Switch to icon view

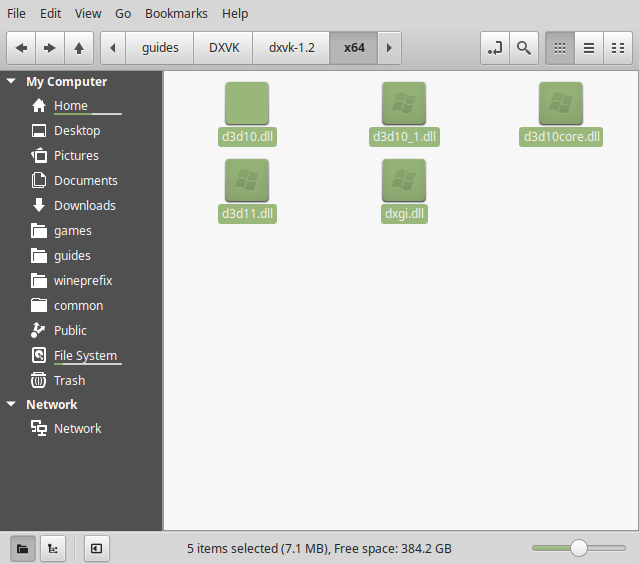click(560, 48)
